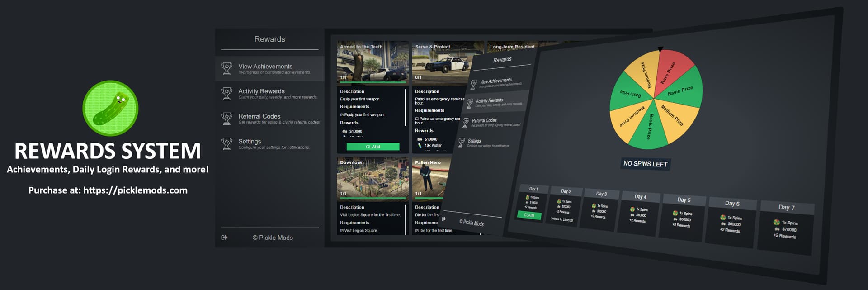Click the REWARDS SYSTEM banner title
This screenshot has height=290, width=868.
pos(108,151)
